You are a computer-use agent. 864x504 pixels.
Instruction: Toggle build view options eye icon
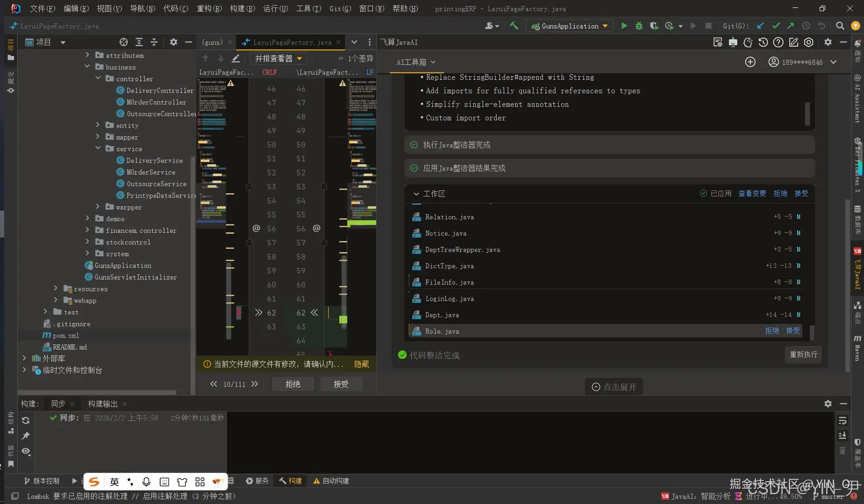click(x=26, y=451)
